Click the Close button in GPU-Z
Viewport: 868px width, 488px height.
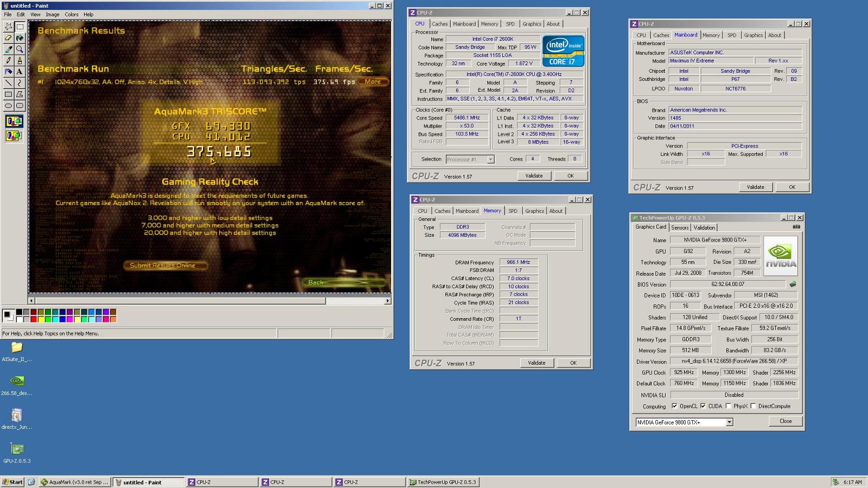[786, 421]
